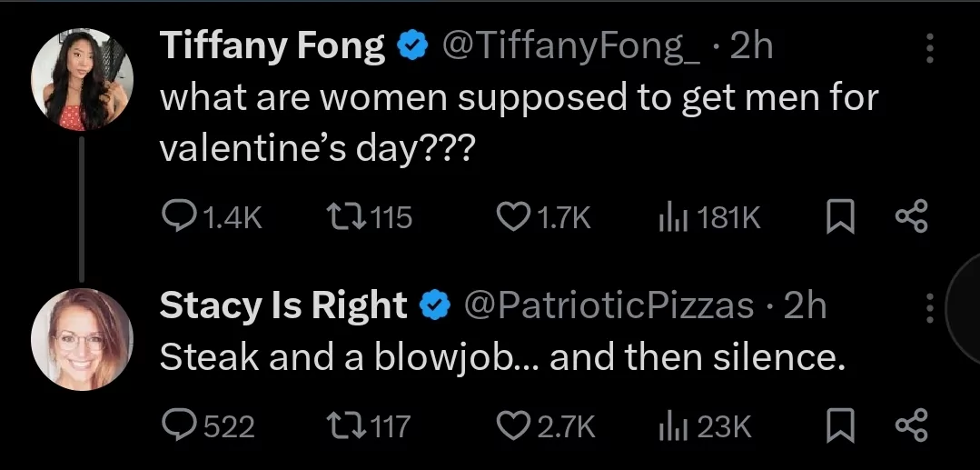Share the Stacy Is Right reply

(x=912, y=426)
